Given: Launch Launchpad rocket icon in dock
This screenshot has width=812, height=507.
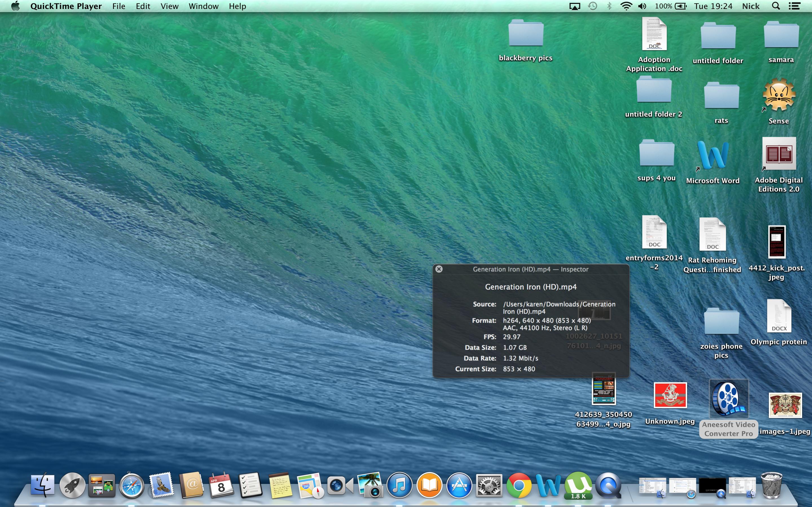Looking at the screenshot, I should pos(72,485).
